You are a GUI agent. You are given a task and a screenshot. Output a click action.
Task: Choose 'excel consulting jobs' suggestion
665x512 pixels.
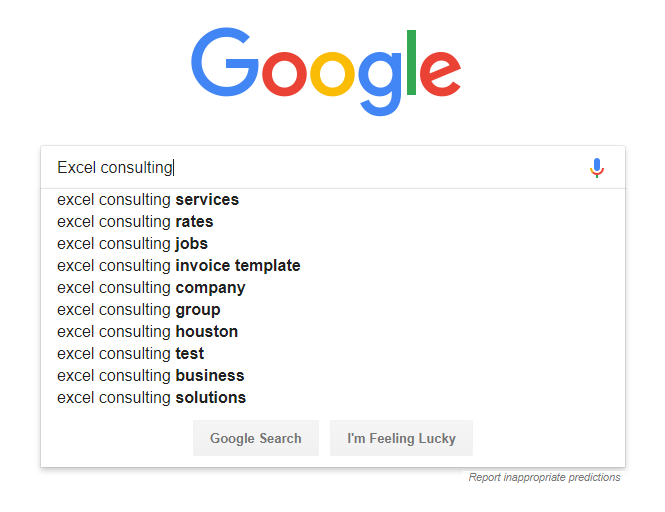333,244
